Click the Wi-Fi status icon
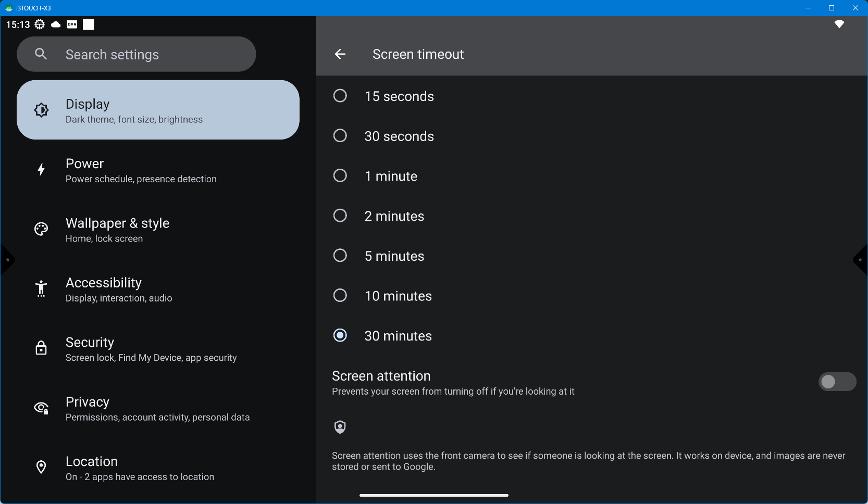 (x=839, y=24)
